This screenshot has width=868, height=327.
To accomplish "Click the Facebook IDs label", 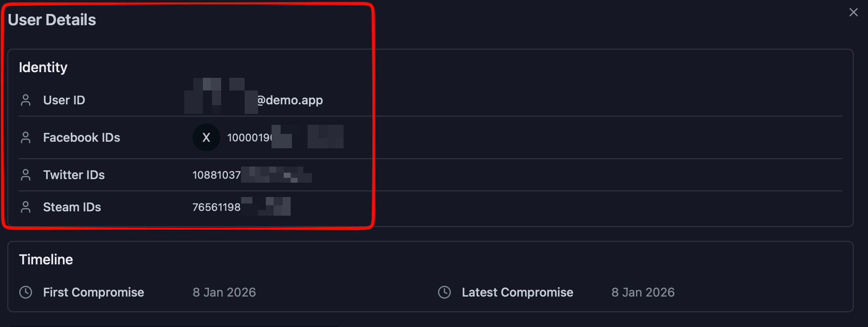I will (81, 138).
